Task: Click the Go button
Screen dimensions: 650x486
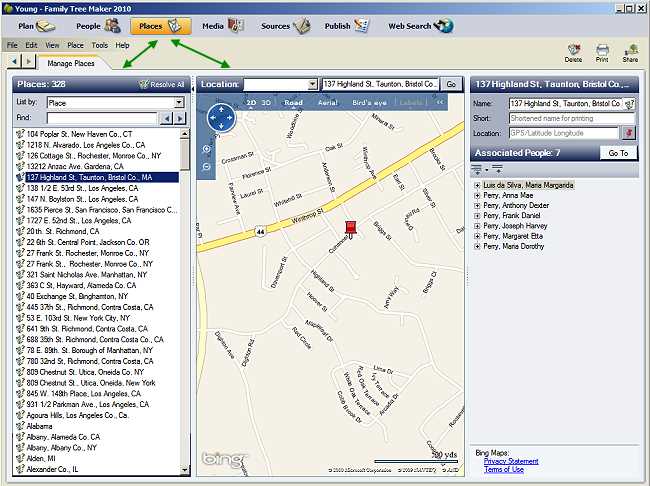Action: pos(451,84)
